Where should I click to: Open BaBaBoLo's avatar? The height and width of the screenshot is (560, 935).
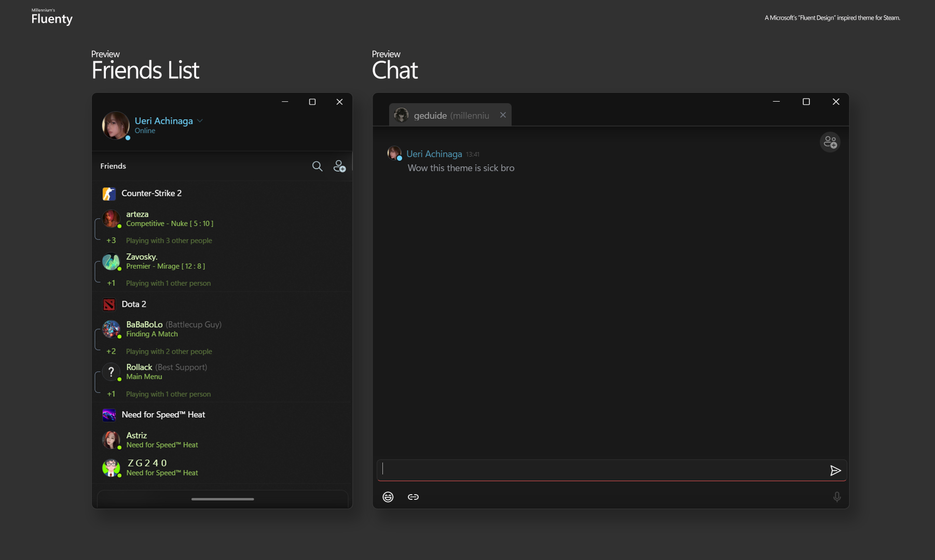click(111, 329)
